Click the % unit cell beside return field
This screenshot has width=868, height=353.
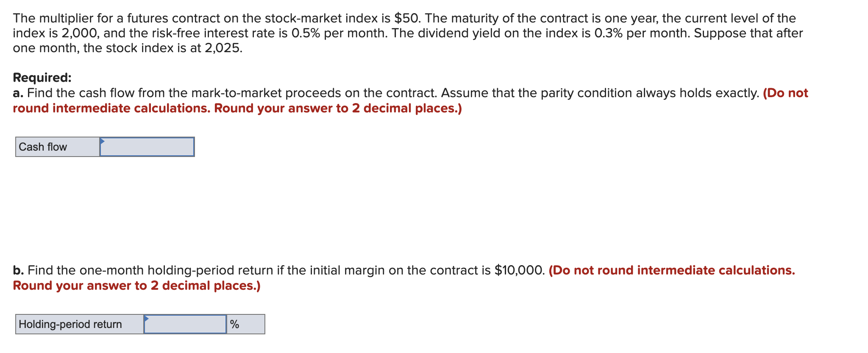[246, 324]
